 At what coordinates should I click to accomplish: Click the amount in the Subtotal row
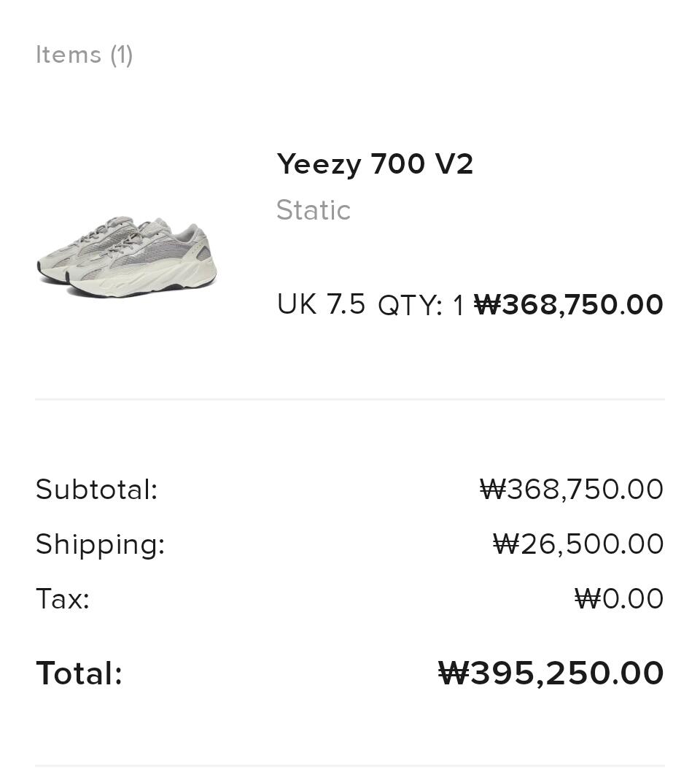[x=572, y=490]
